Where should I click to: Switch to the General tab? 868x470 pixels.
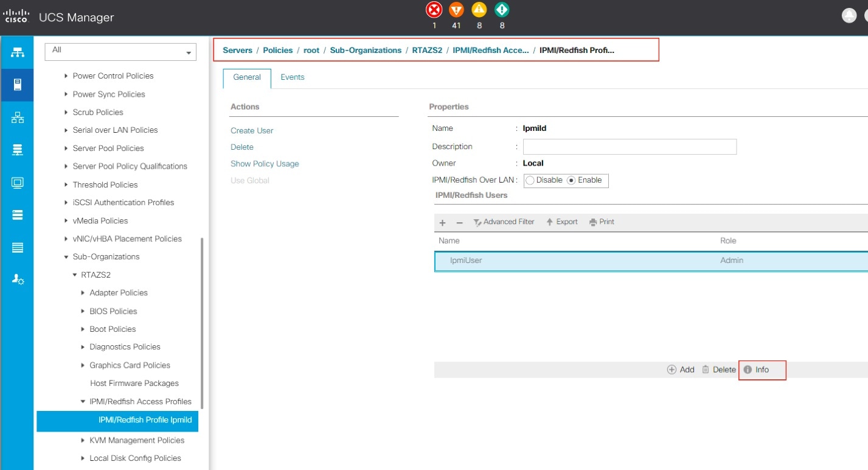point(247,78)
